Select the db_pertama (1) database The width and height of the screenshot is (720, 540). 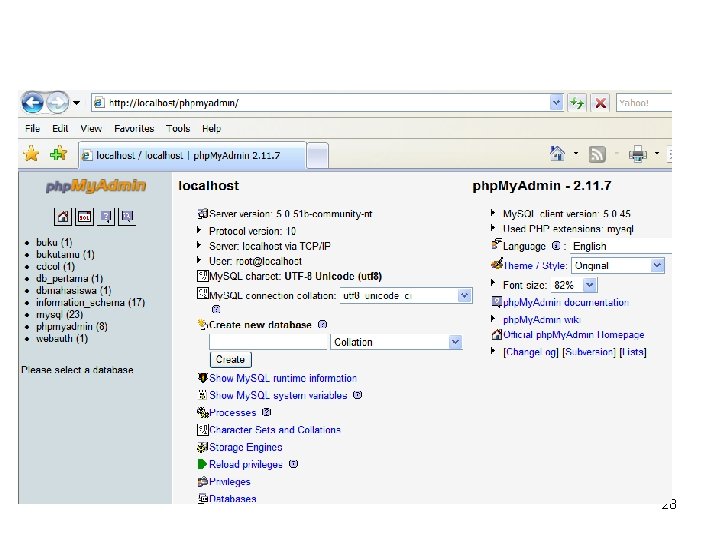[x=69, y=278]
